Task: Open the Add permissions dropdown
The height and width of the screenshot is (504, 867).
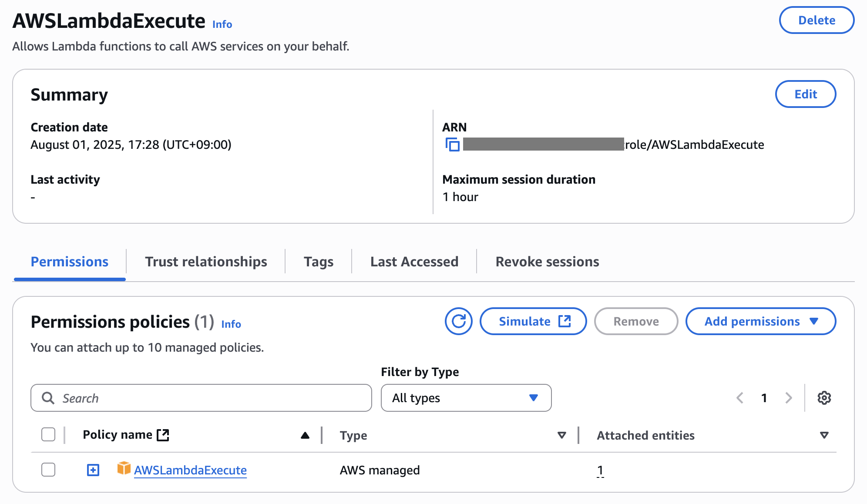Action: click(x=760, y=321)
